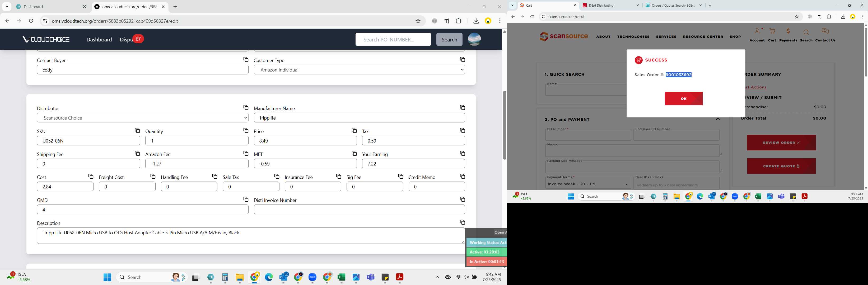Open the CloudChoice user profile avatar

tap(474, 39)
